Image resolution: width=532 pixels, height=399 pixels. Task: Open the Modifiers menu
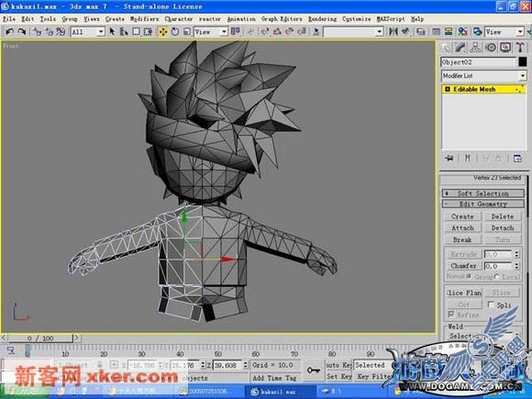pyautogui.click(x=145, y=19)
